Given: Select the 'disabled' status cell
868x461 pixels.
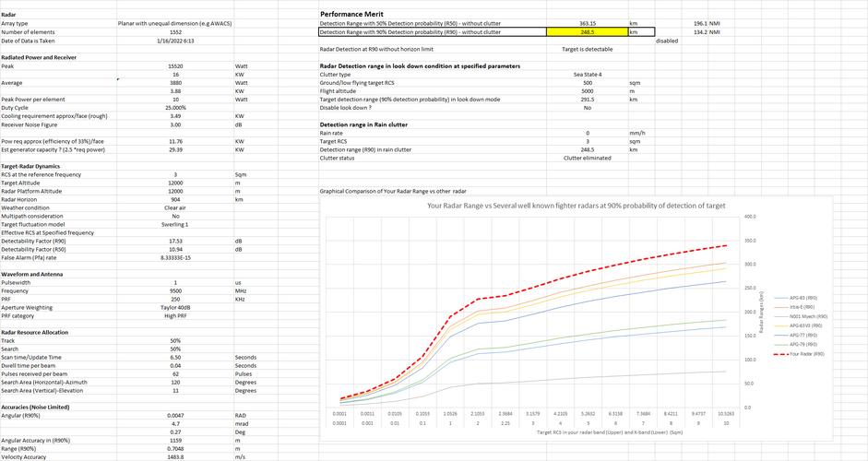Looking at the screenshot, I should tap(667, 41).
